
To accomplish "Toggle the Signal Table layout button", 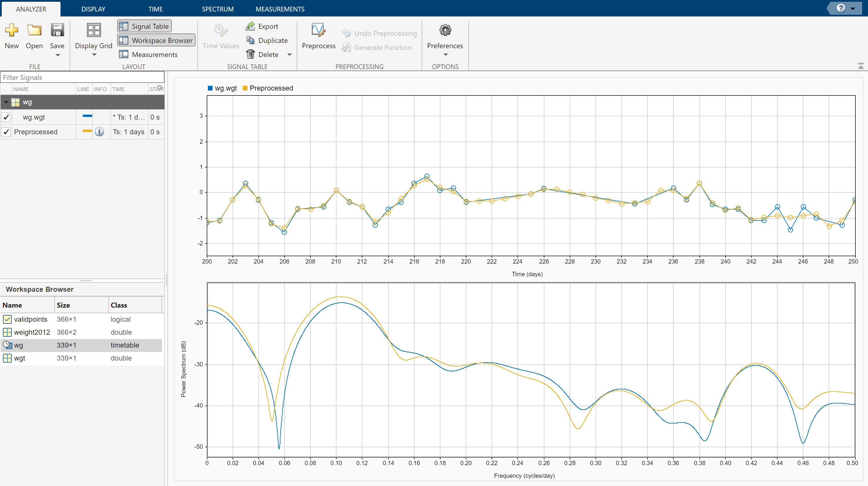I will point(144,26).
